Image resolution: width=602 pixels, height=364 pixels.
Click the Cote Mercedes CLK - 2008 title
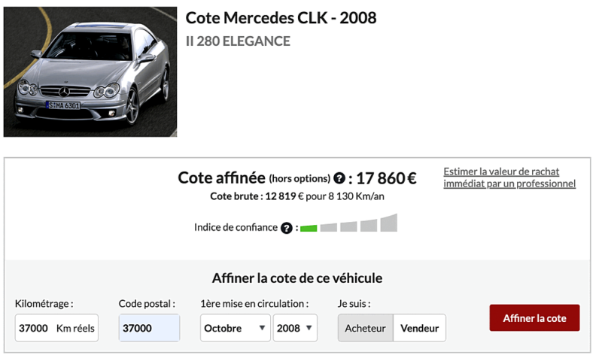(281, 18)
